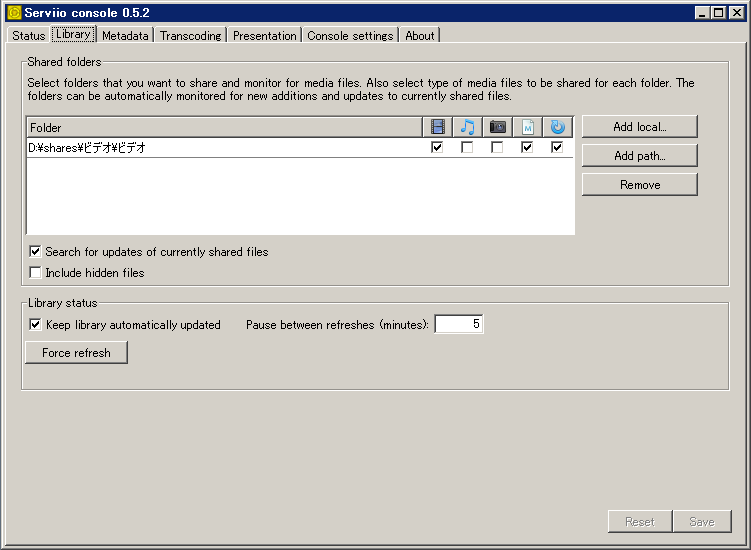Click the Serviio app icon in title bar
The image size is (751, 550).
tap(14, 12)
